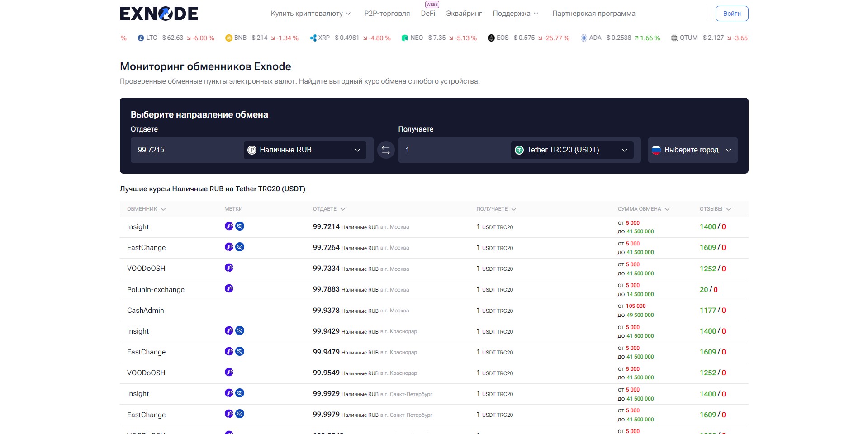Expand Поддержка menu

tap(516, 14)
